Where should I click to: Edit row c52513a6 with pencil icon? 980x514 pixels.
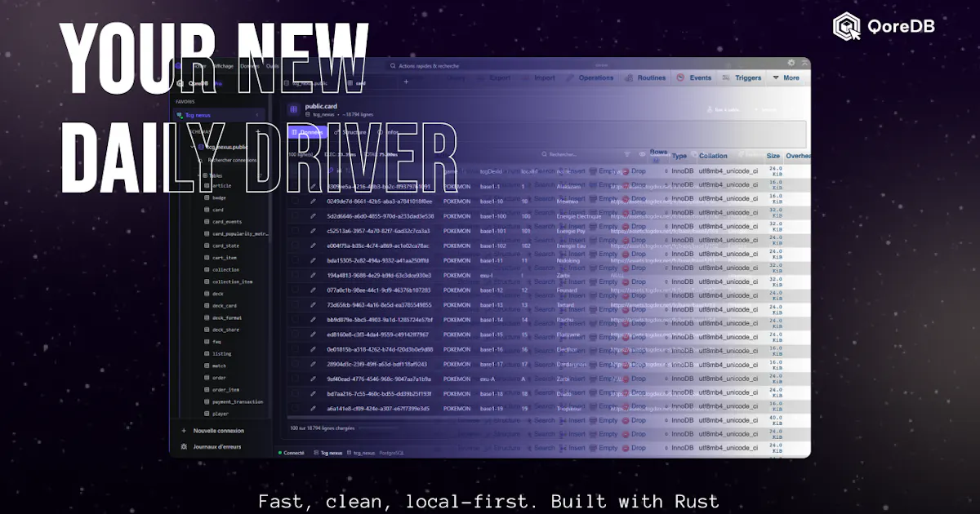pos(313,231)
